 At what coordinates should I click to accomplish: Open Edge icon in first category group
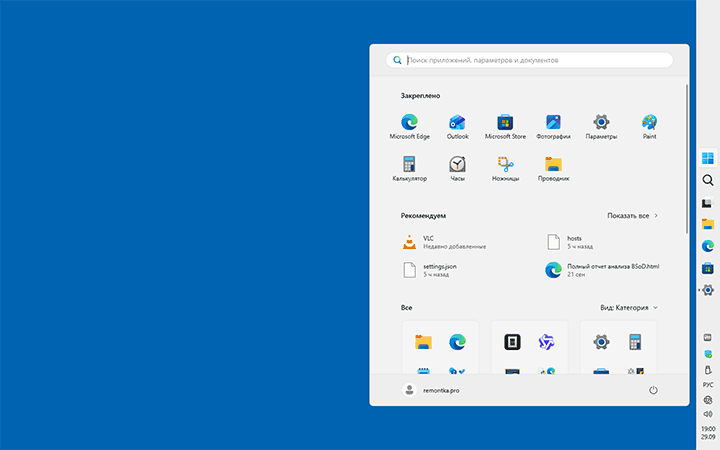point(457,342)
